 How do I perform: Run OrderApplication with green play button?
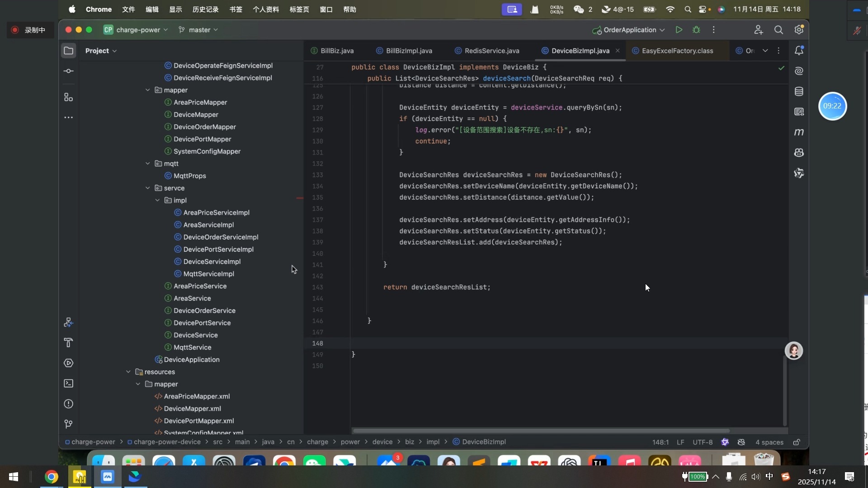(x=679, y=30)
